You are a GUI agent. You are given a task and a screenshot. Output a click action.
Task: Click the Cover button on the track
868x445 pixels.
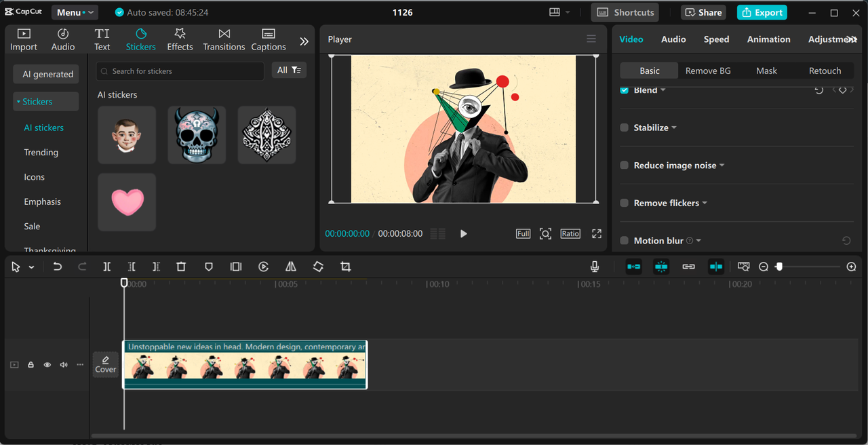click(x=105, y=364)
